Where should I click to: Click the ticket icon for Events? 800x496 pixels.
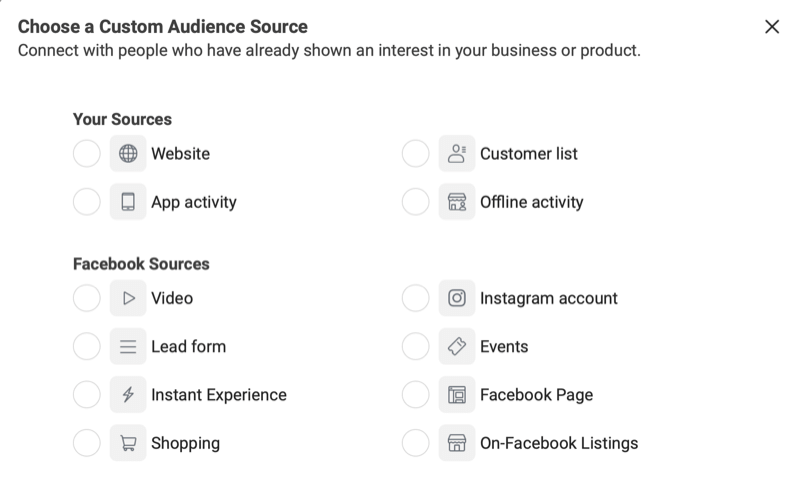(x=457, y=346)
